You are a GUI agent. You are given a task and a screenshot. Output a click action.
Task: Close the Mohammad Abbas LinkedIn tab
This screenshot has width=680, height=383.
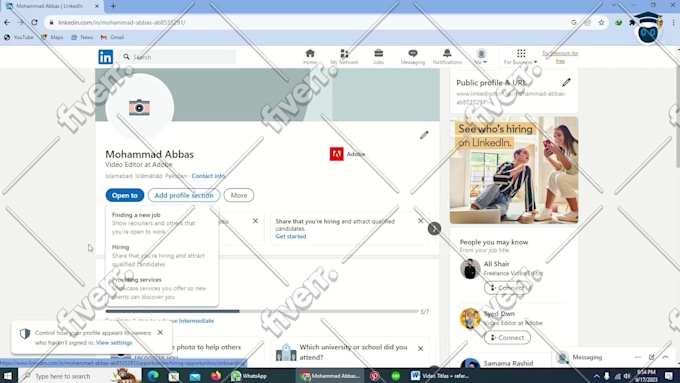point(97,6)
